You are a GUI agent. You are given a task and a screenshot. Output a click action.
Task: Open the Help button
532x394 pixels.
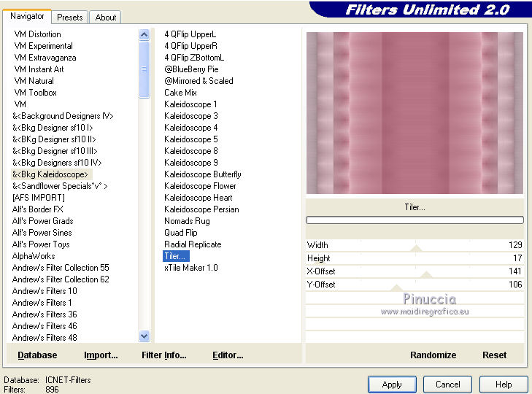pos(503,385)
